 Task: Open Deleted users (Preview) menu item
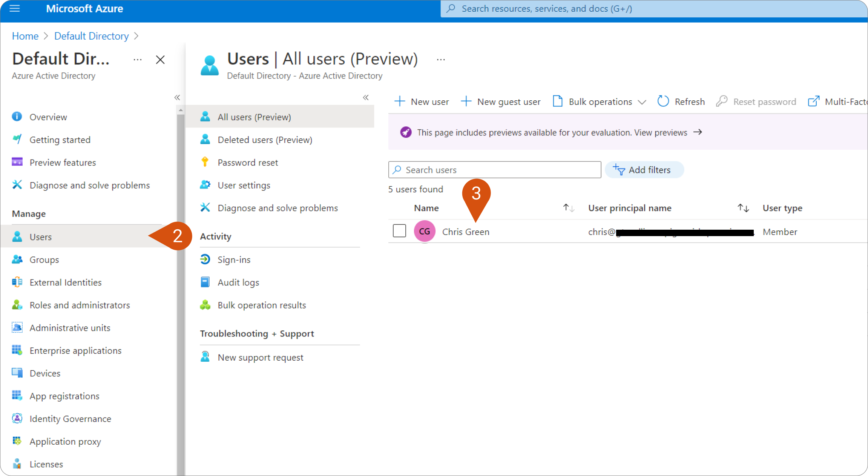coord(265,140)
